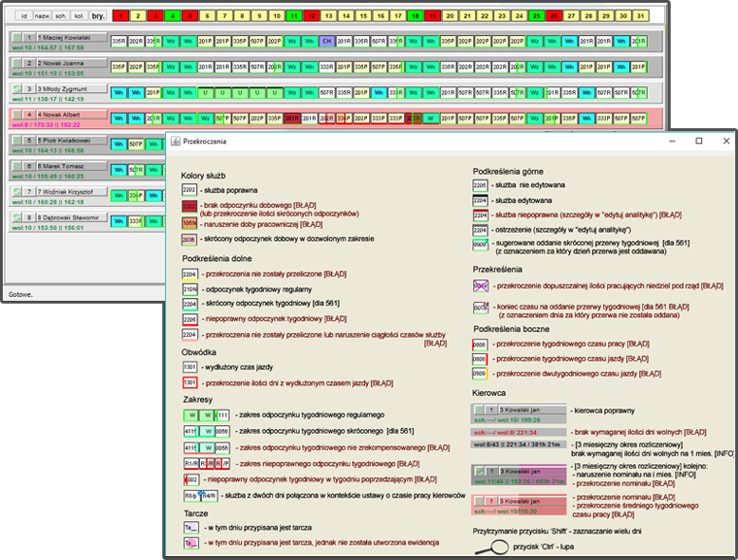Click the '507P' cell in Maciej Kowalski's row
The width and height of the screenshot is (738, 560).
tap(257, 42)
